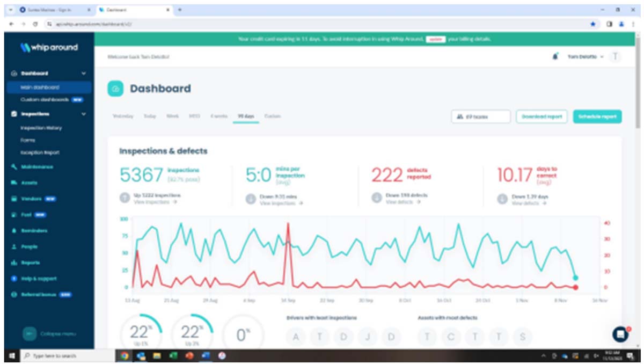Open the notifications bell in the header
This screenshot has height=364, width=644.
[555, 56]
